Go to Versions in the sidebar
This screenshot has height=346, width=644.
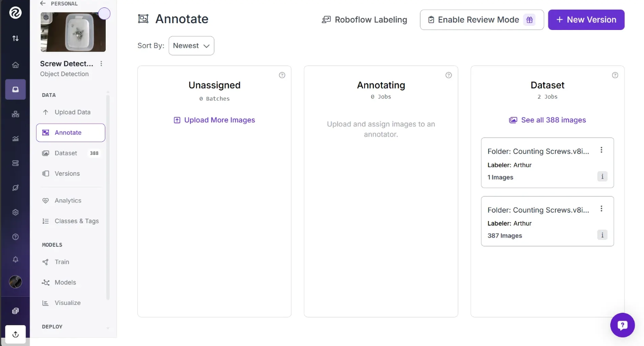point(67,173)
